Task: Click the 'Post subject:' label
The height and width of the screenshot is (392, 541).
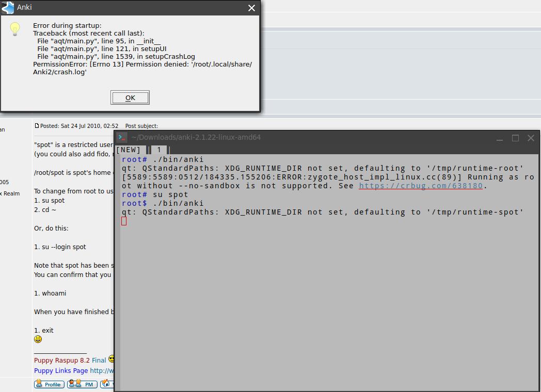Action: coord(141,126)
